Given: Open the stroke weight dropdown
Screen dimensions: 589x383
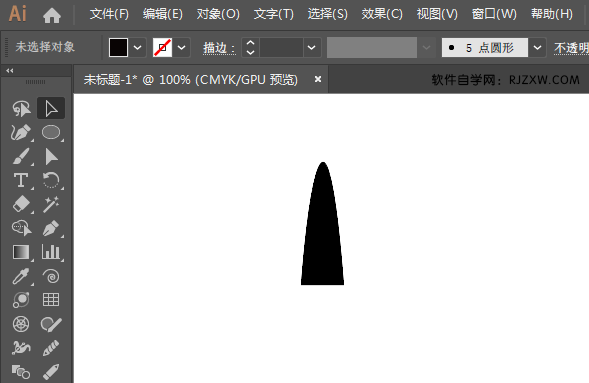Looking at the screenshot, I should pyautogui.click(x=312, y=48).
